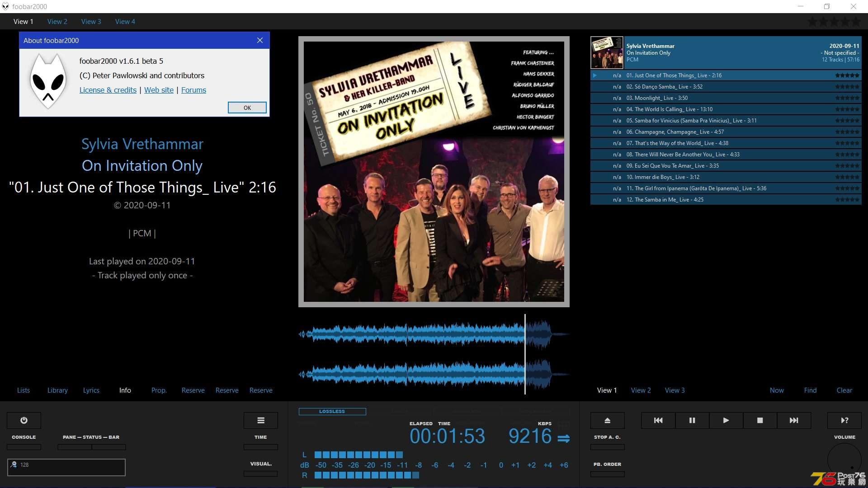The height and width of the screenshot is (488, 868).
Task: Adjust the VOLUME knob
Action: point(844,460)
